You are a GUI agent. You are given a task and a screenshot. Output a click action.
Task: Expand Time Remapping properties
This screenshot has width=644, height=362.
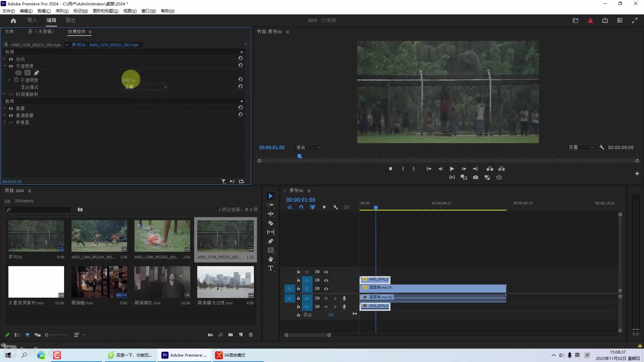[x=5, y=94]
